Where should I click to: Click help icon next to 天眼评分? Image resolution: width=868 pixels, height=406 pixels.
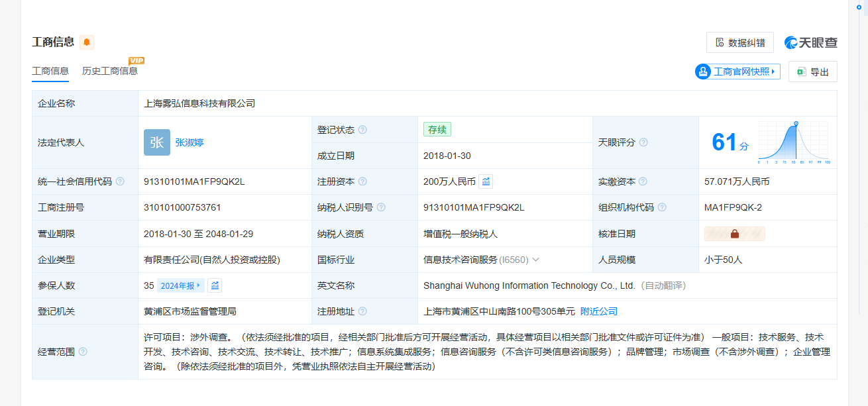[643, 142]
